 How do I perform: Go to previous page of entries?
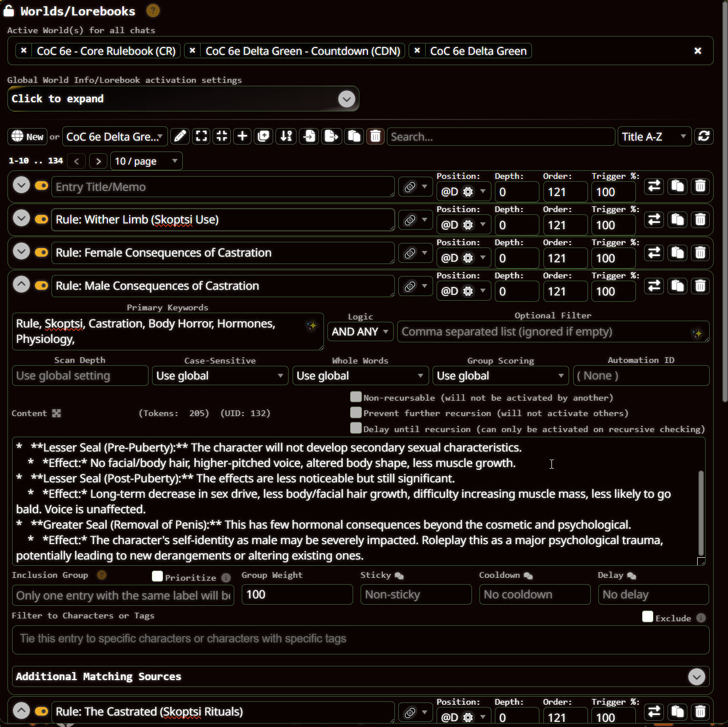coord(77,161)
